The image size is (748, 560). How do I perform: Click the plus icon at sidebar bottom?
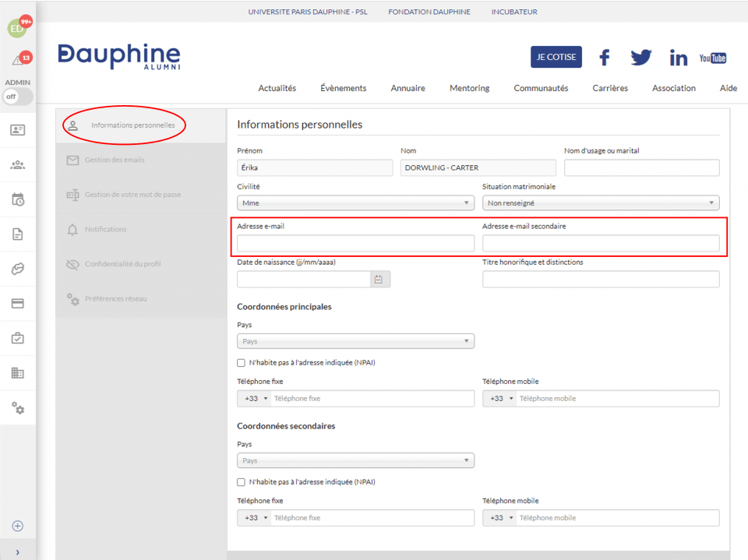17,526
